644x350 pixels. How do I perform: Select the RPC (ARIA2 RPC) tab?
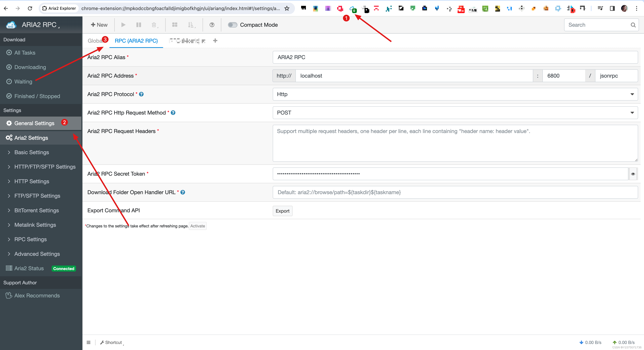tap(136, 41)
